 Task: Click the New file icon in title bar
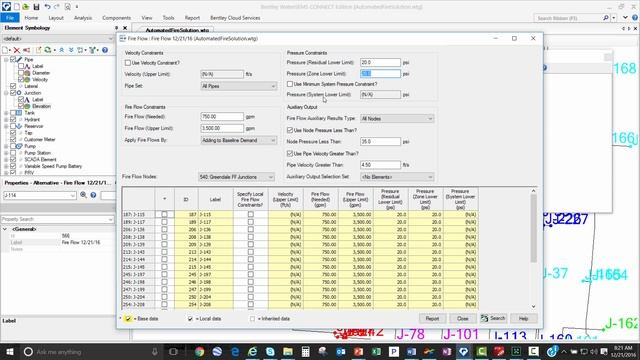17,7
